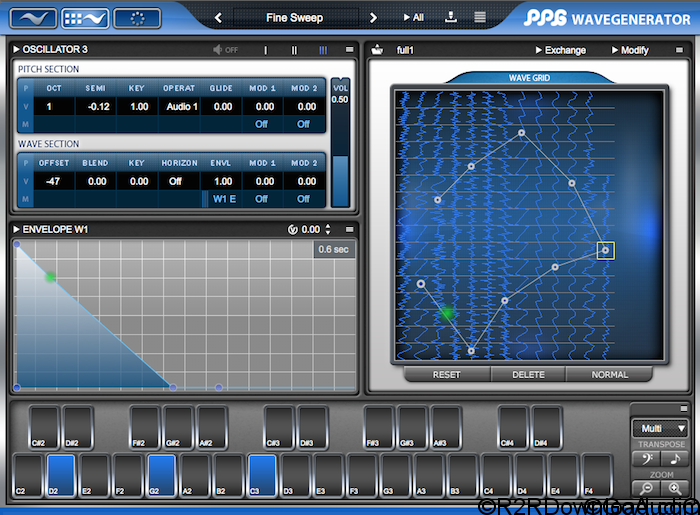Image resolution: width=700 pixels, height=515 pixels.
Task: Zoom in the keyboard
Action: (x=675, y=489)
